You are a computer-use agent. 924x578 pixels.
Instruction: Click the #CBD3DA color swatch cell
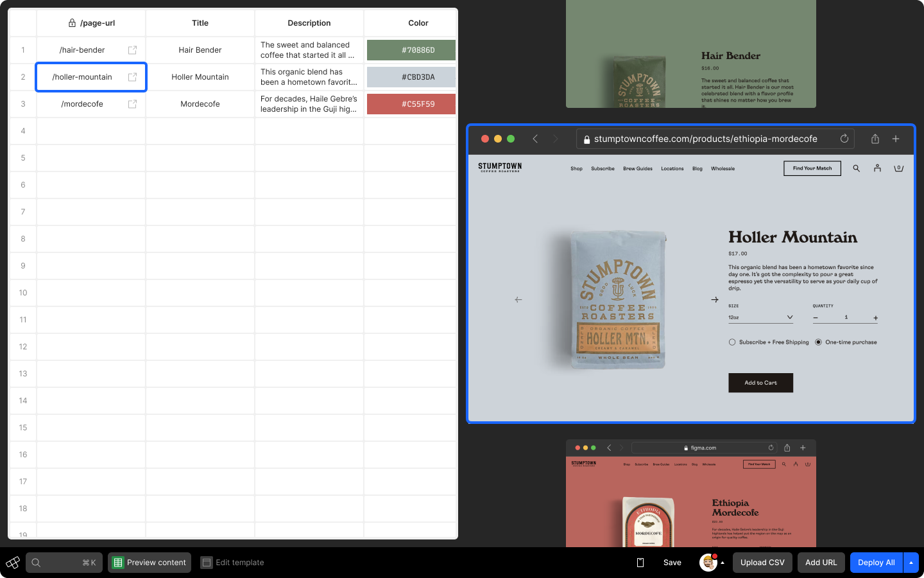click(x=411, y=77)
